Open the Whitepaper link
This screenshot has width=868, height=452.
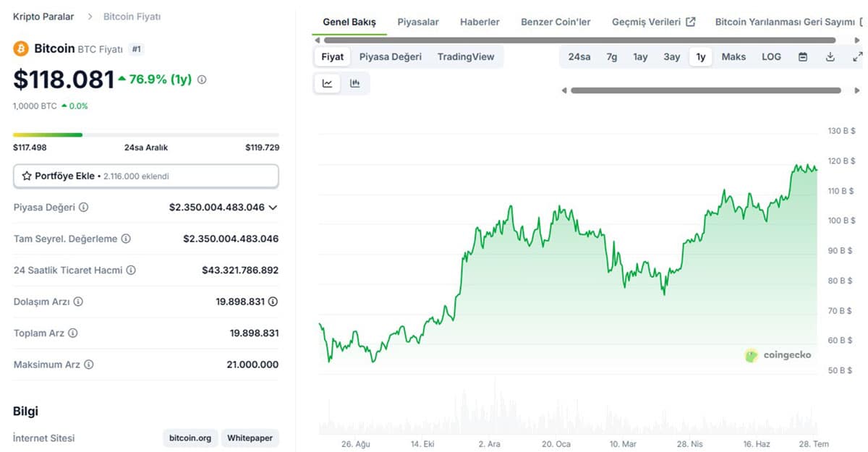[250, 438]
